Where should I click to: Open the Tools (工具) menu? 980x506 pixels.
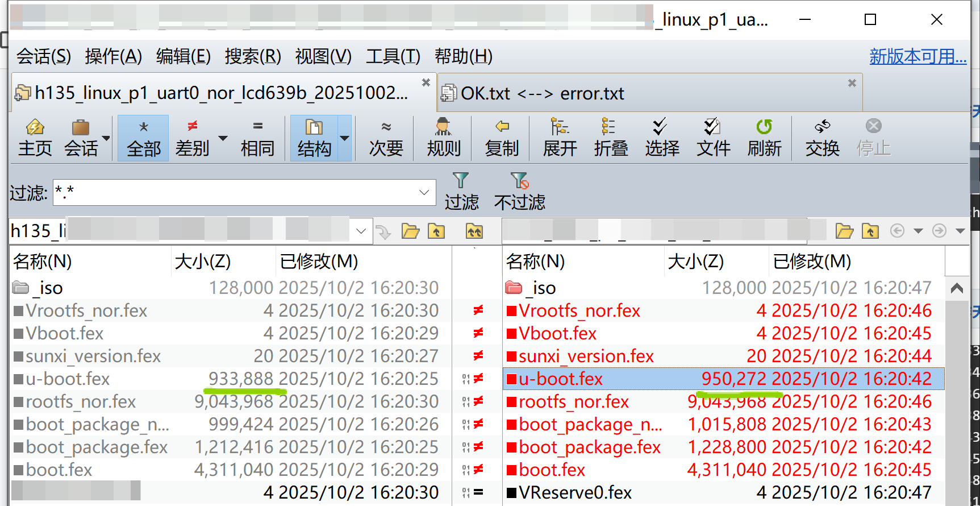click(393, 56)
